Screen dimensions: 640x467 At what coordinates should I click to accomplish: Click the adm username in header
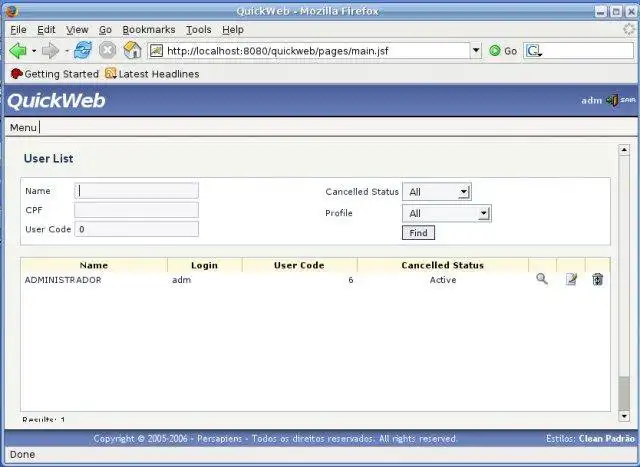pyautogui.click(x=591, y=100)
